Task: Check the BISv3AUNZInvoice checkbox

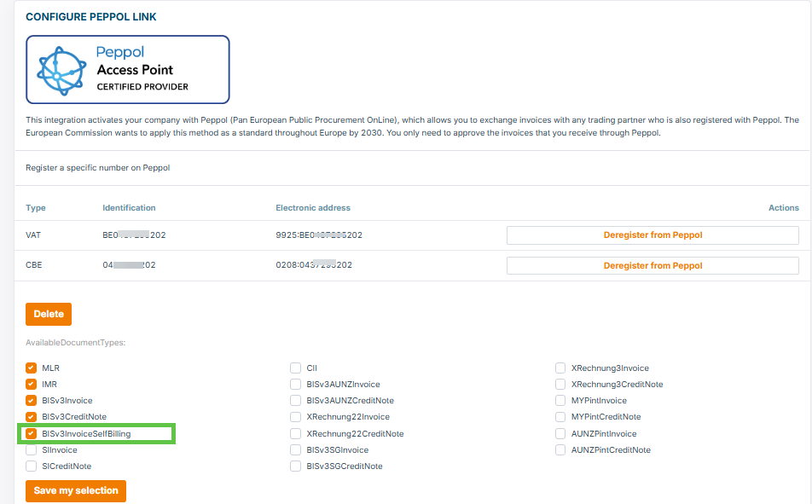Action: (x=295, y=385)
